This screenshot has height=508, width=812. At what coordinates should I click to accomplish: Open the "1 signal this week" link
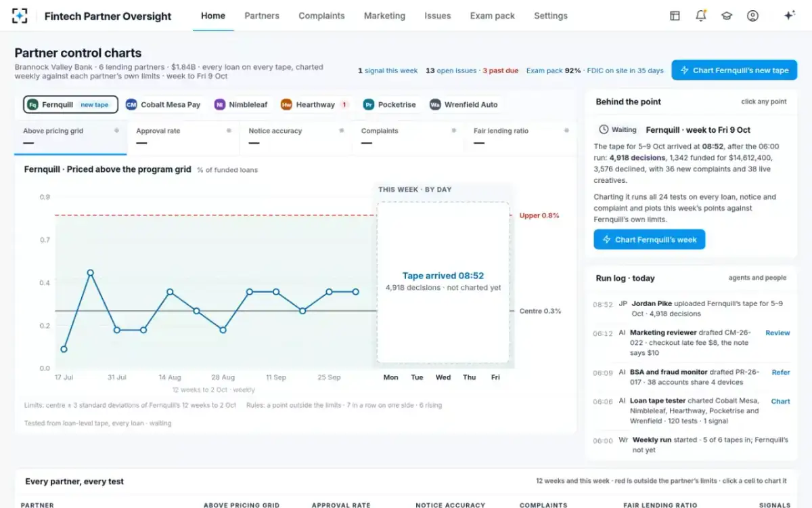tap(388, 70)
